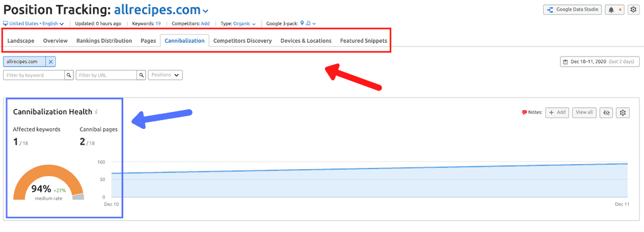The image size is (644, 232).
Task: Expand the Google 3-pack dropdown
Action: 314,24
